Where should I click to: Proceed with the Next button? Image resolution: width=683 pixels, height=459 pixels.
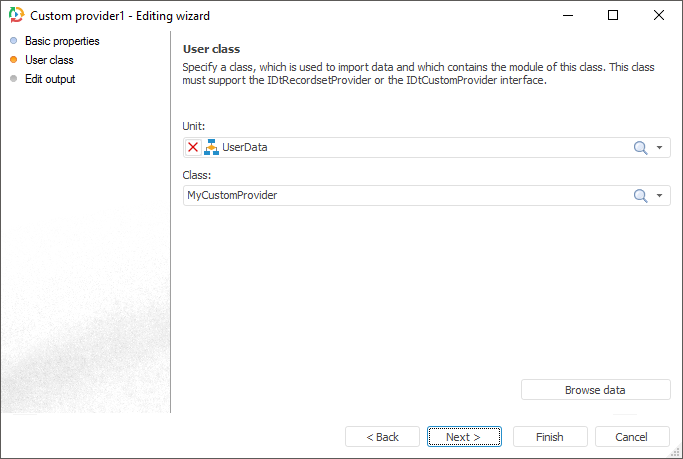pyautogui.click(x=464, y=437)
